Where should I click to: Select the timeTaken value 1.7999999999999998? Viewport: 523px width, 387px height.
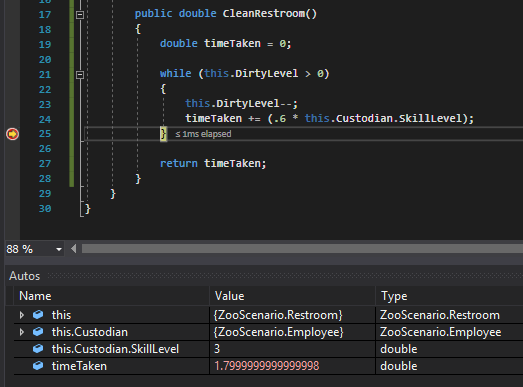(267, 366)
